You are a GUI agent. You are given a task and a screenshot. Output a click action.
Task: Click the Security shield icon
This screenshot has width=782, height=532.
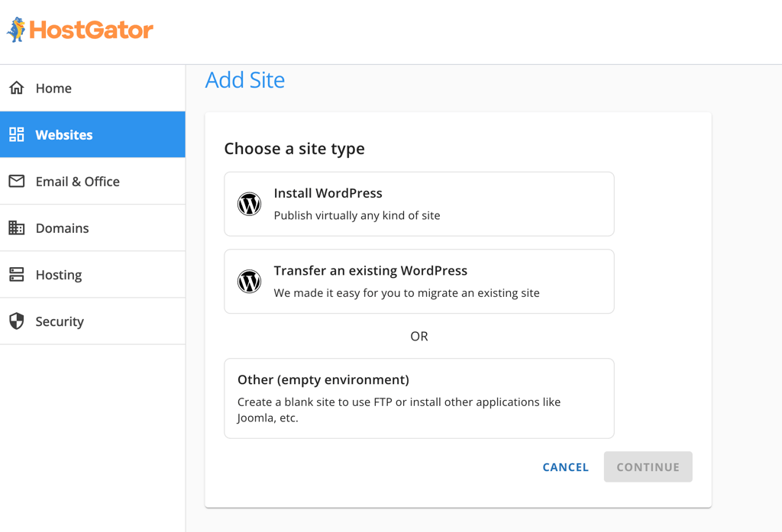[17, 321]
